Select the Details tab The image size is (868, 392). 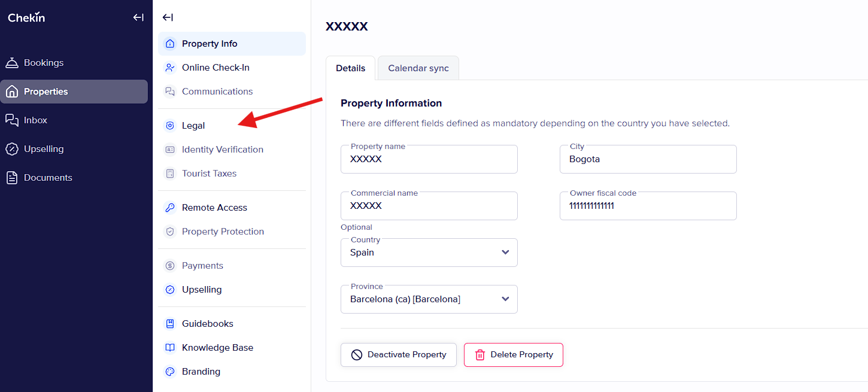350,68
